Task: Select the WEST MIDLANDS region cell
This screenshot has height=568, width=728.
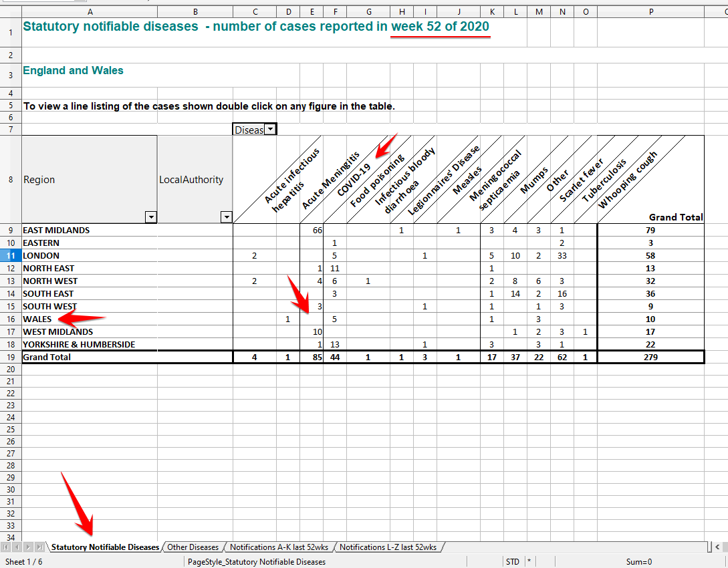Action: point(58,332)
